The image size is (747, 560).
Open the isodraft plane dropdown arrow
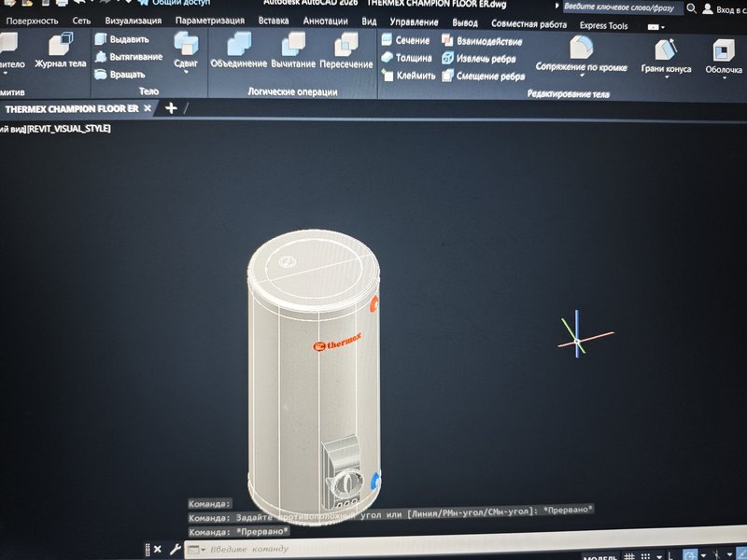[729, 556]
